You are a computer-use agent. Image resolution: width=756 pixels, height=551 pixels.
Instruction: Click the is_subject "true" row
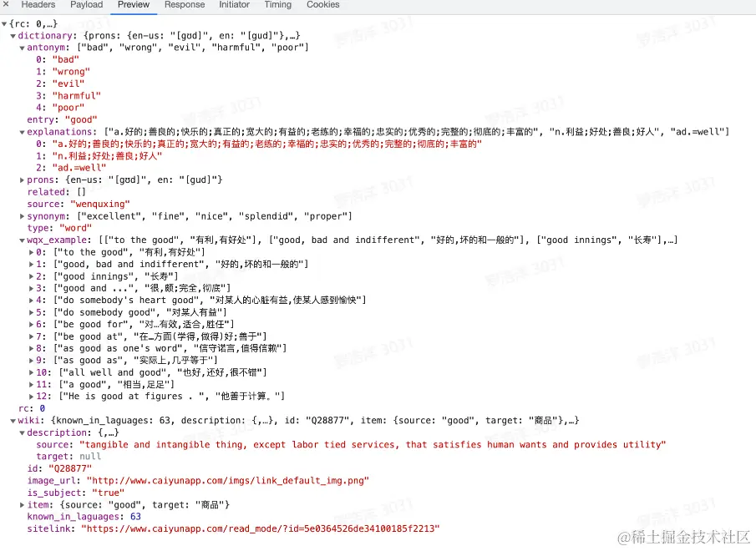click(76, 493)
